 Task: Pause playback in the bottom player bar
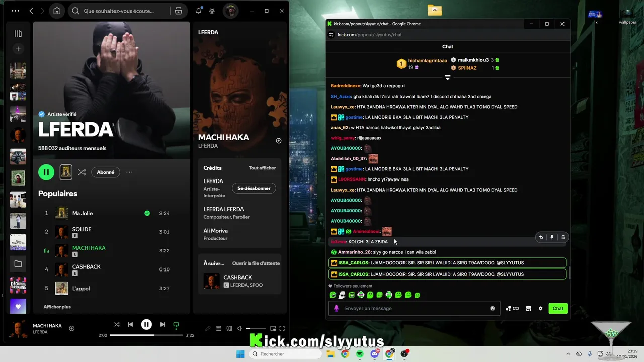146,325
